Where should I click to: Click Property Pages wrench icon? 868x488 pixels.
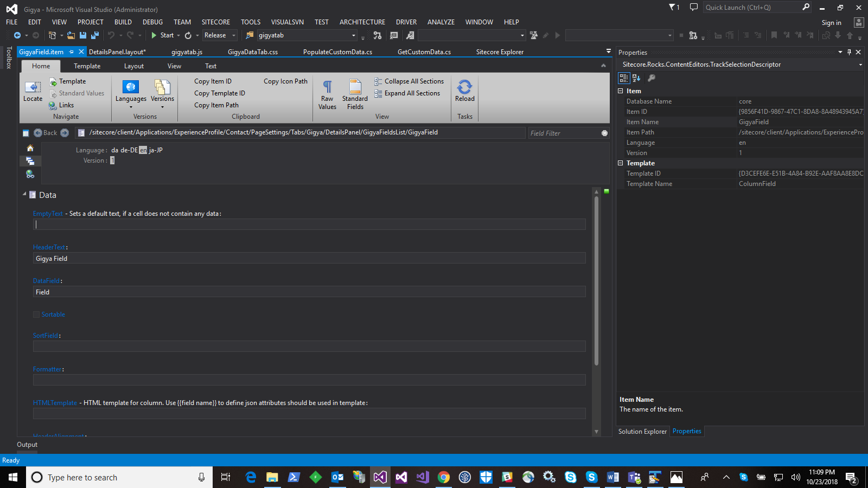pyautogui.click(x=652, y=78)
